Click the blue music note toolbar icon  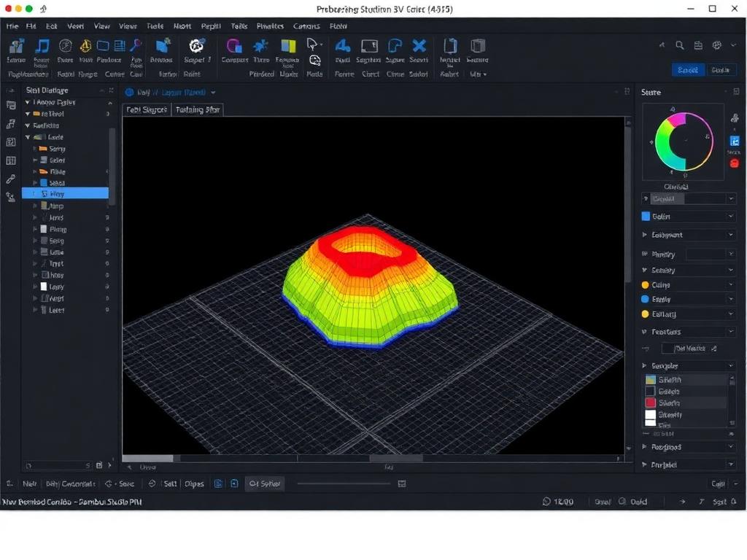tap(42, 46)
